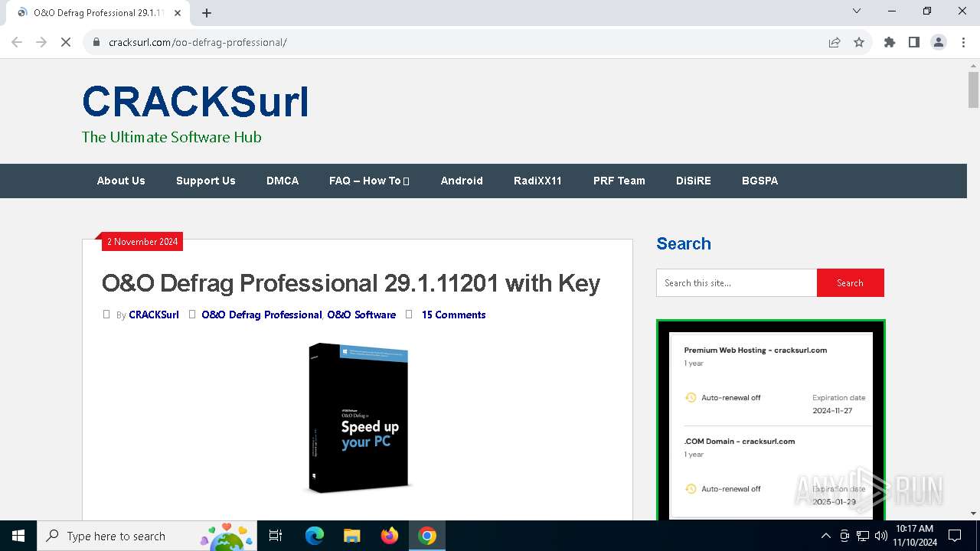Open the tab search chevron
This screenshot has width=980, height=551.
tap(857, 11)
